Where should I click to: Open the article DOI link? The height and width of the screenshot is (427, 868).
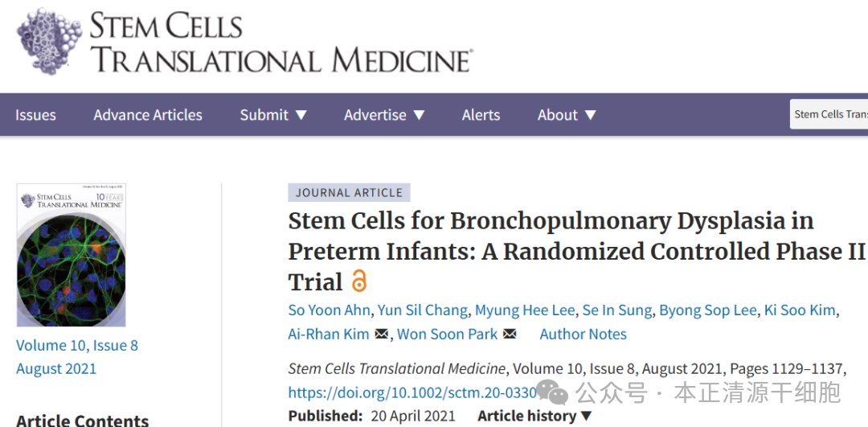click(x=412, y=393)
